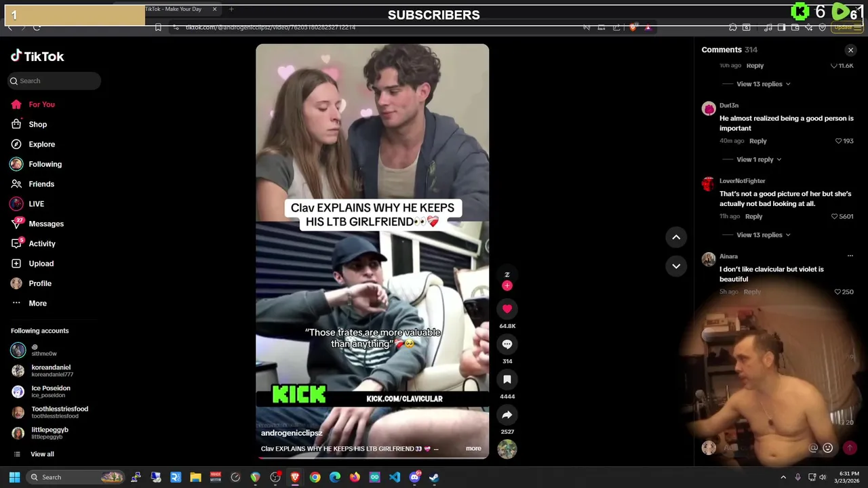
Task: Open comments via speech bubble icon
Action: point(507,344)
